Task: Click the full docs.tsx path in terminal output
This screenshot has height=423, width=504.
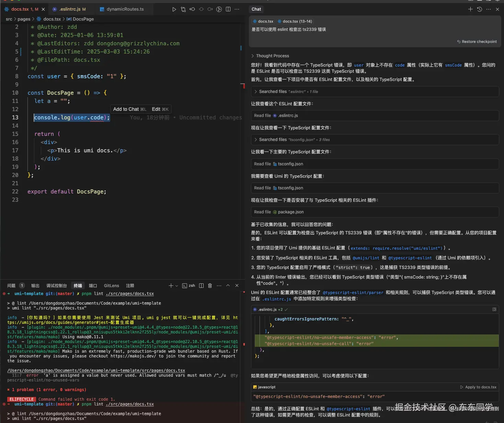Action: (x=96, y=371)
